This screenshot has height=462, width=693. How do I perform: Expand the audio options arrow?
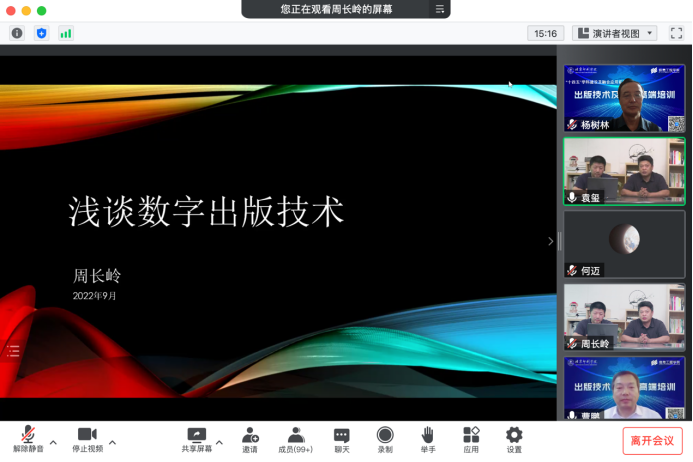point(53,441)
